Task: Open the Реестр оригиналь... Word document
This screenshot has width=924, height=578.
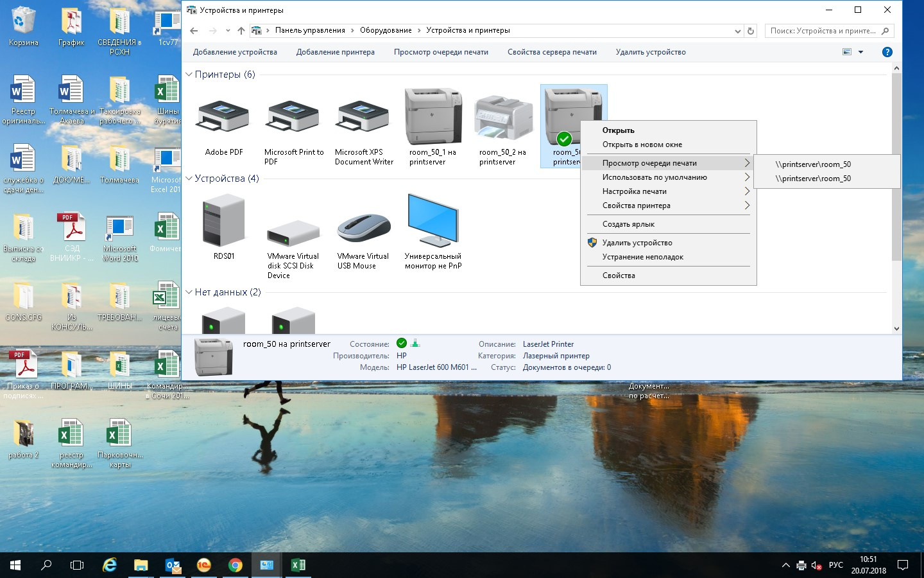Action: (23, 100)
